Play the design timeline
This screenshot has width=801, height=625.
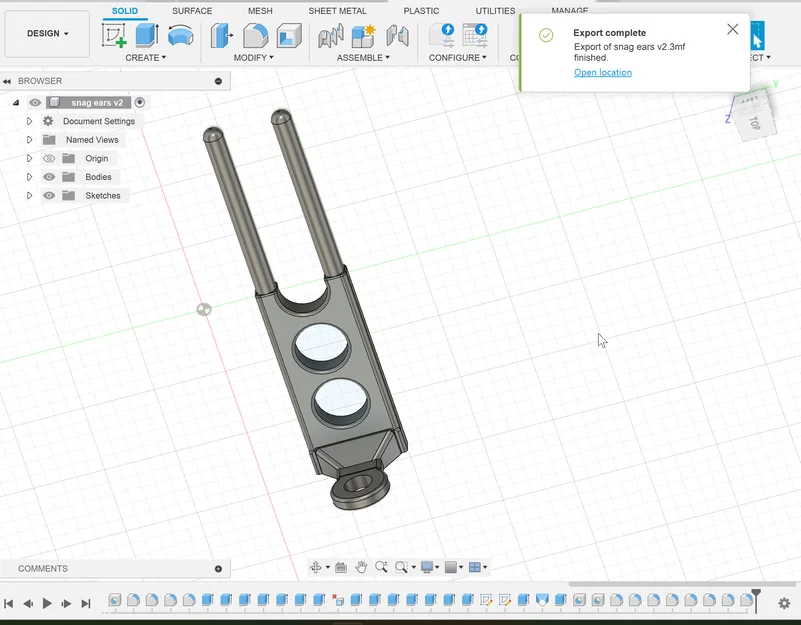(47, 604)
